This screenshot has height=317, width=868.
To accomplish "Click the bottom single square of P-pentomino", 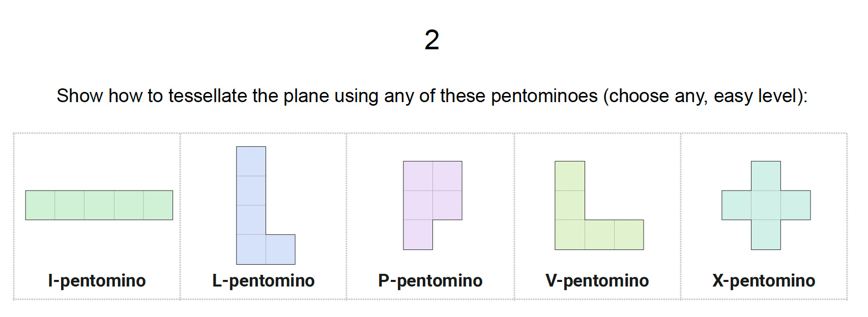I will [418, 235].
